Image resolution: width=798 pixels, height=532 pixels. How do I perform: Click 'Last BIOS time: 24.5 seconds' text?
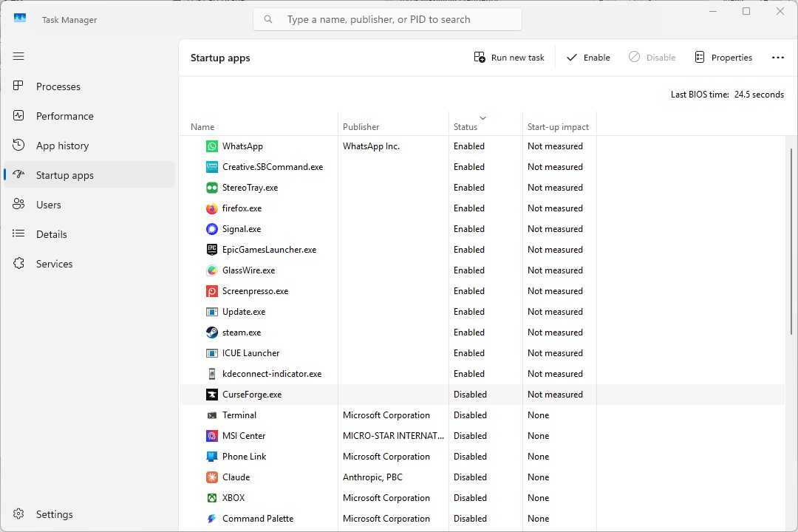727,95
